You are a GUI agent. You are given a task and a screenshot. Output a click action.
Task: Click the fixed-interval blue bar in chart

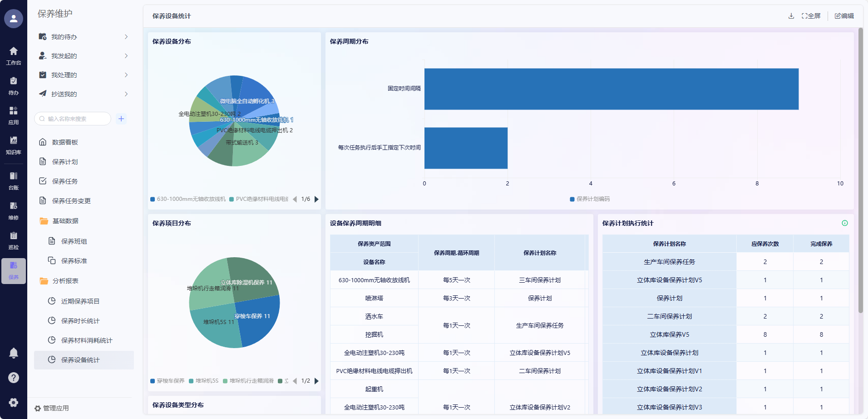coord(611,89)
